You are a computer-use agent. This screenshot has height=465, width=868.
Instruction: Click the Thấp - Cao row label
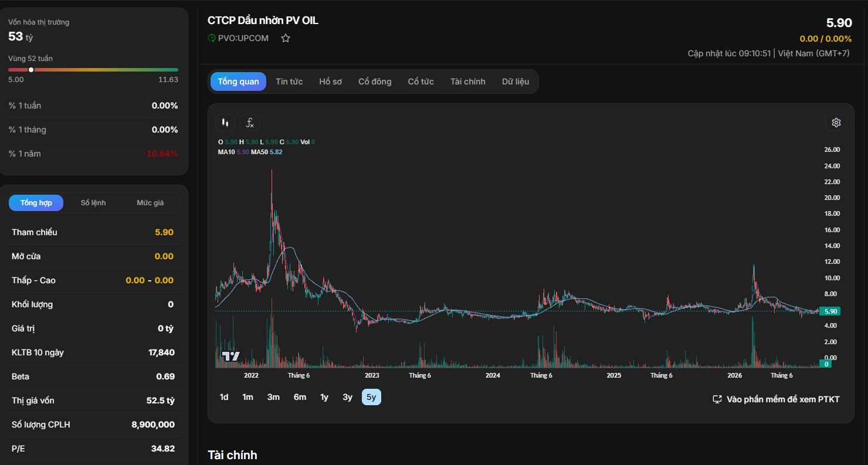(33, 280)
